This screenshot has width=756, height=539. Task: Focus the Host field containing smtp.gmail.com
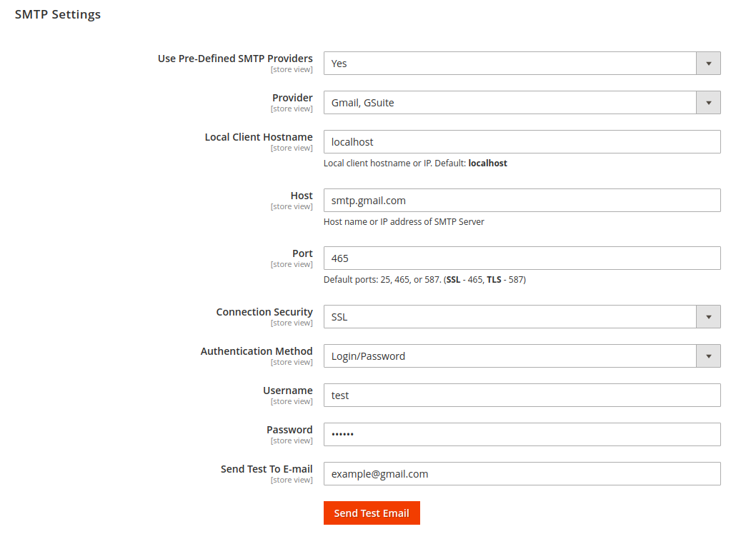pos(522,201)
